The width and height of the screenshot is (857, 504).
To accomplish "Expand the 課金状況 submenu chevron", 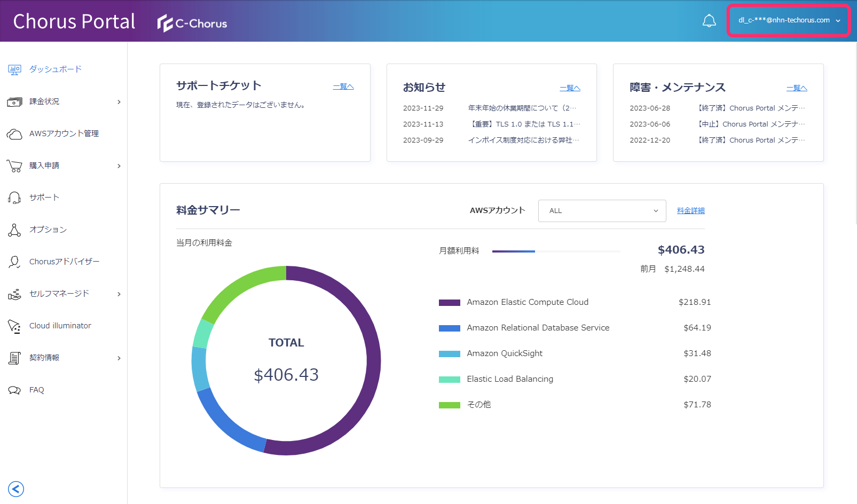I will coord(119,102).
